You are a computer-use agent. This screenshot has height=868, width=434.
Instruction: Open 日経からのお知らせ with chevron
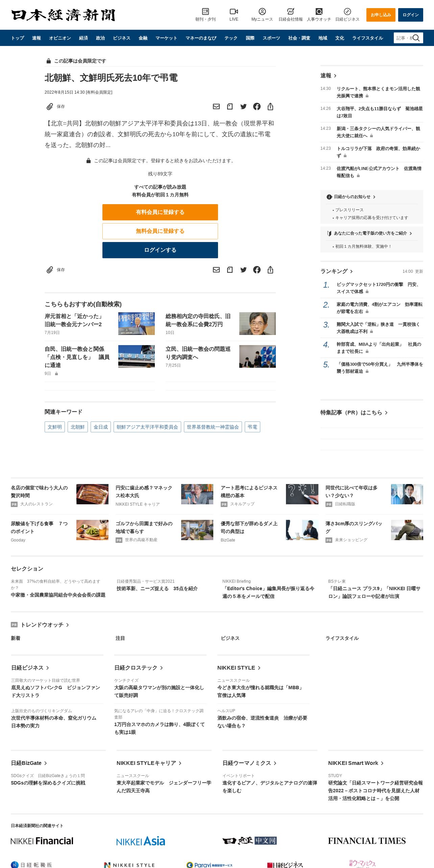[x=351, y=197]
